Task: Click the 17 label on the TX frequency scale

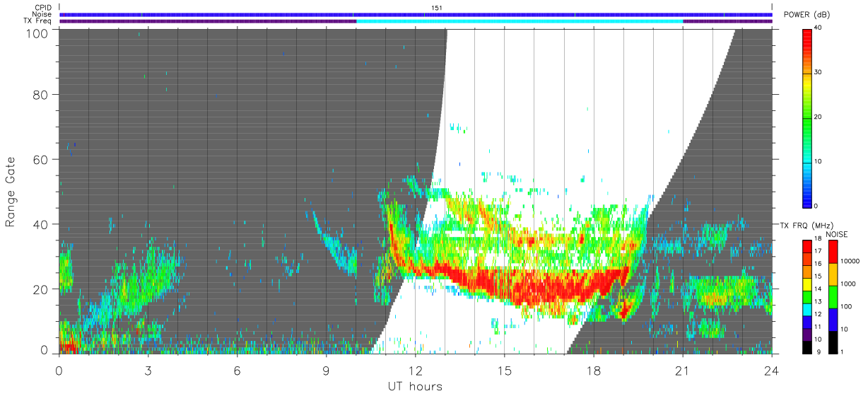Action: (819, 251)
